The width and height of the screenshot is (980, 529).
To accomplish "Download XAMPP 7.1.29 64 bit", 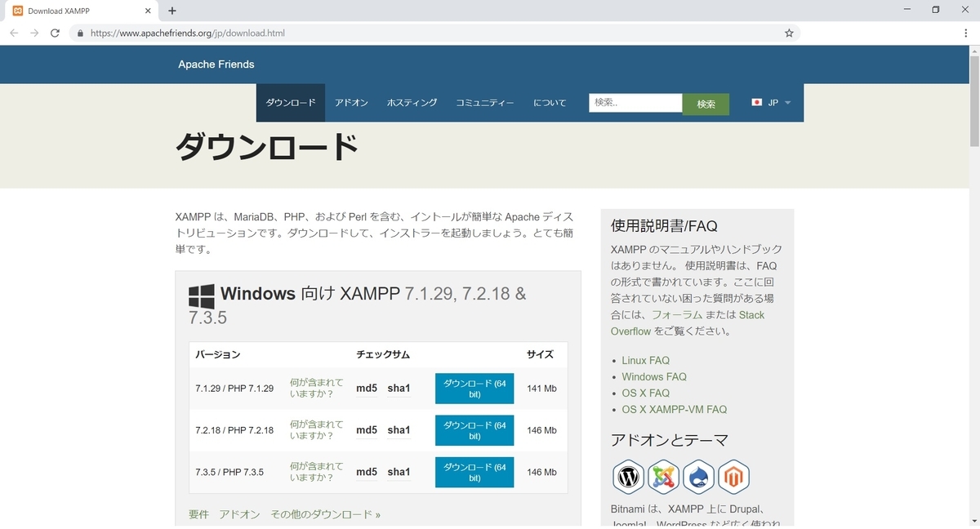I will click(474, 389).
